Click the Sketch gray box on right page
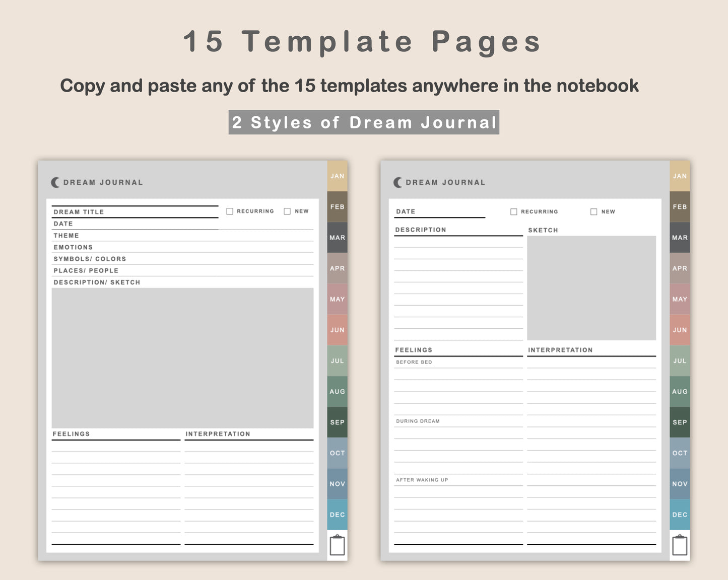728x580 pixels. (591, 288)
